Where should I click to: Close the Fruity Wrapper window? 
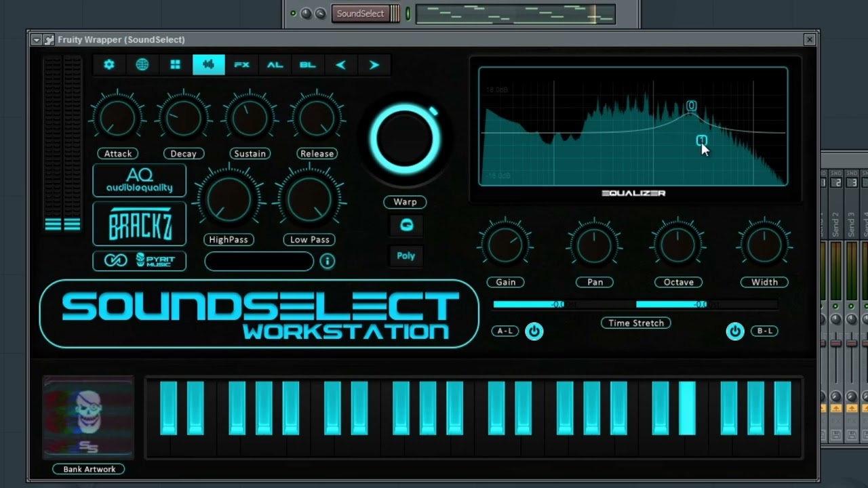(809, 40)
